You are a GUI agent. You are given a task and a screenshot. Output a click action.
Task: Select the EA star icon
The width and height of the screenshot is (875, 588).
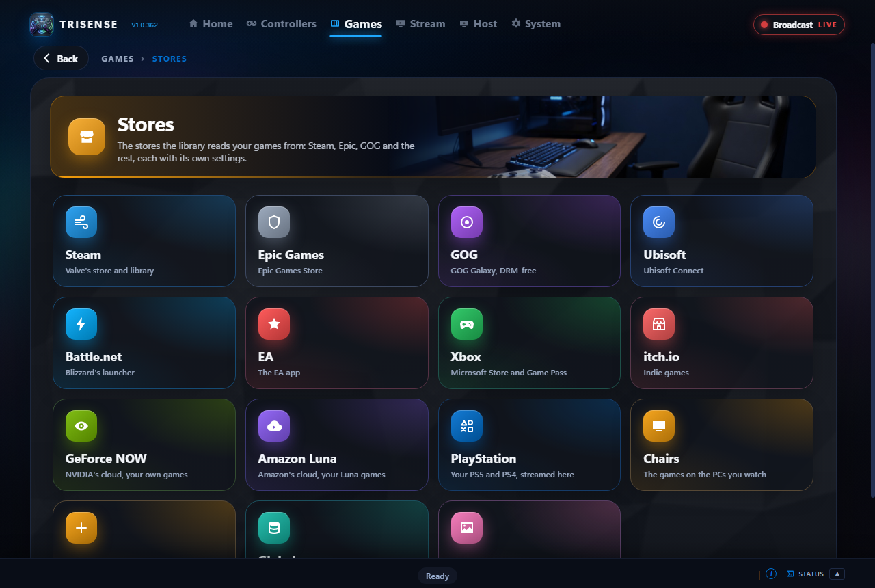point(274,324)
